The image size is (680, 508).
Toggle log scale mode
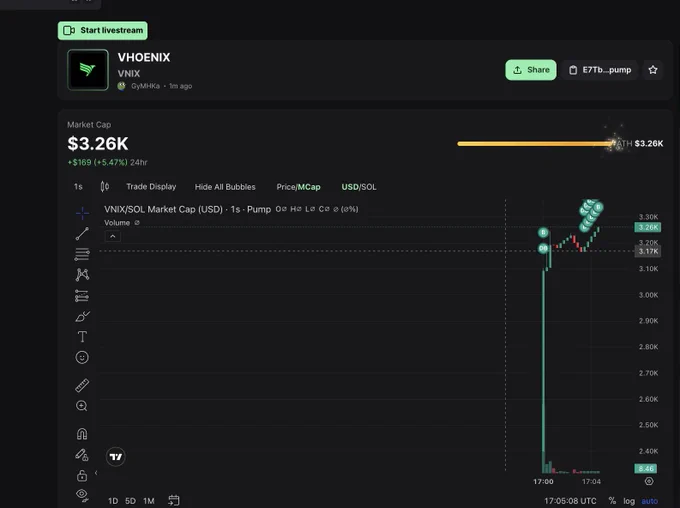pyautogui.click(x=629, y=501)
